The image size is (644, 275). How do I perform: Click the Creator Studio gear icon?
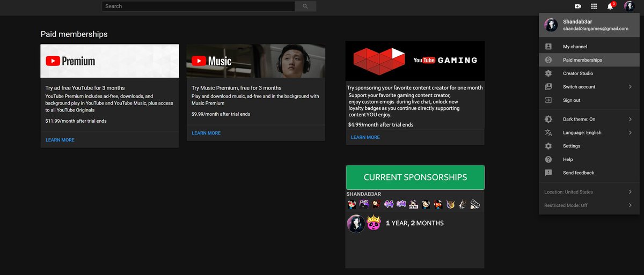tap(548, 73)
